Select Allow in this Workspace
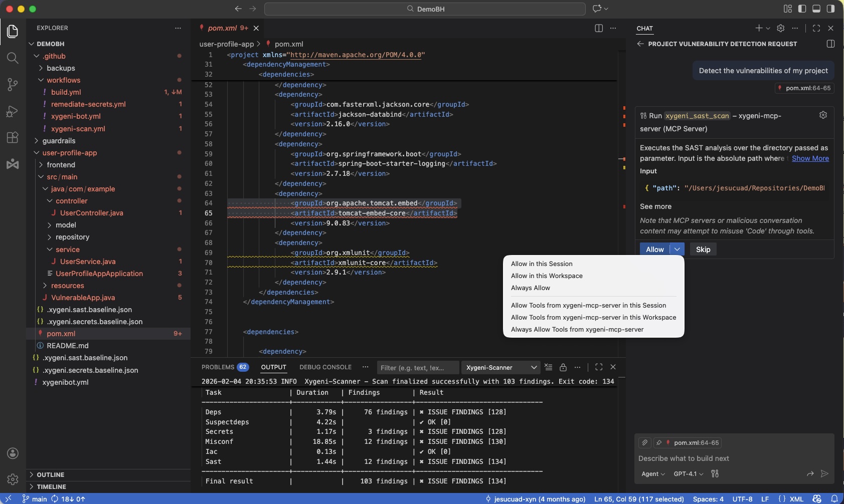This screenshot has height=504, width=844. coord(547,276)
